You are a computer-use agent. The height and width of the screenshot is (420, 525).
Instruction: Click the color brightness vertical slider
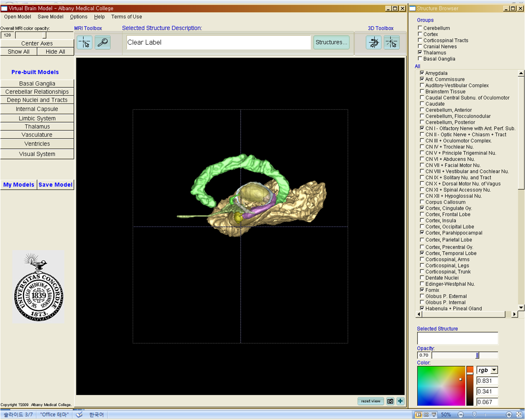[x=470, y=386]
